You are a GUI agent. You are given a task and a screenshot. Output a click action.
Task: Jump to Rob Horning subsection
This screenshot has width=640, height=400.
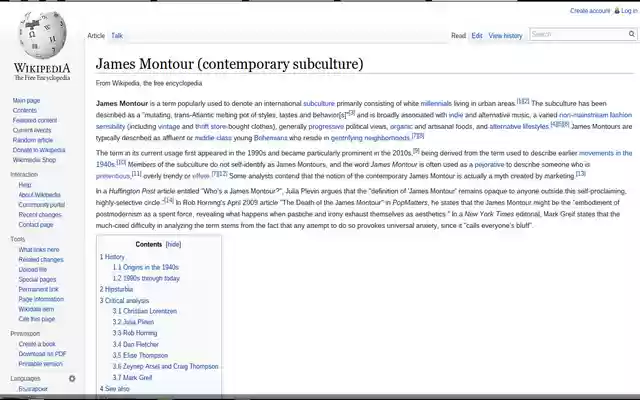[x=135, y=333]
